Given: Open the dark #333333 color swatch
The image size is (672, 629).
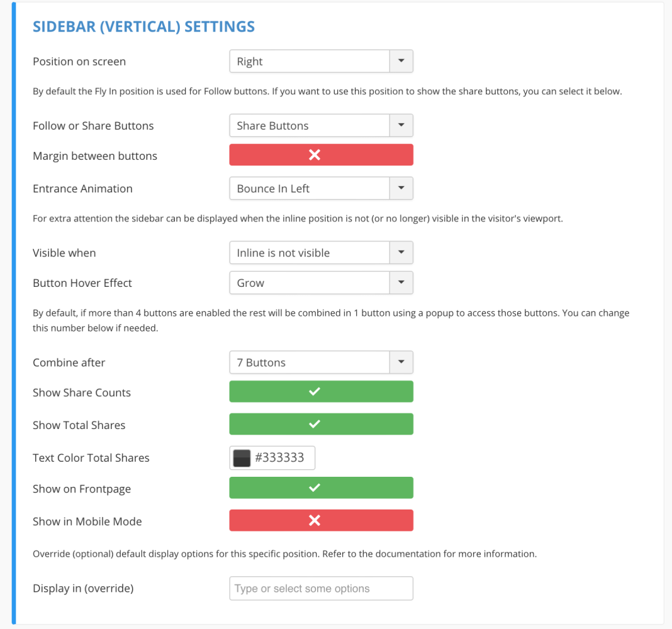Looking at the screenshot, I should pyautogui.click(x=242, y=458).
